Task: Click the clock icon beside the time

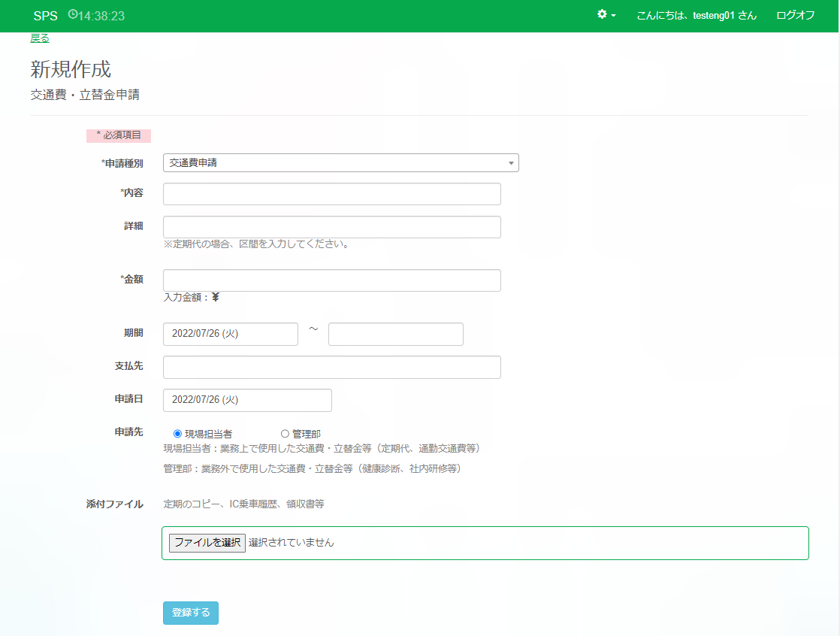Action: [x=73, y=15]
